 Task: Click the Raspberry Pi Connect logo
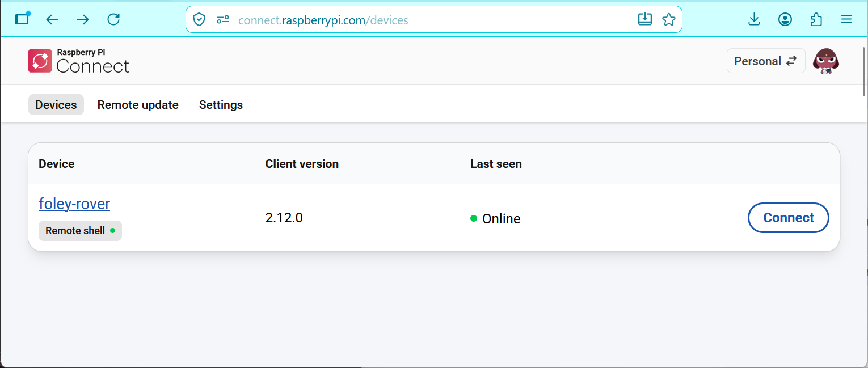(x=79, y=61)
